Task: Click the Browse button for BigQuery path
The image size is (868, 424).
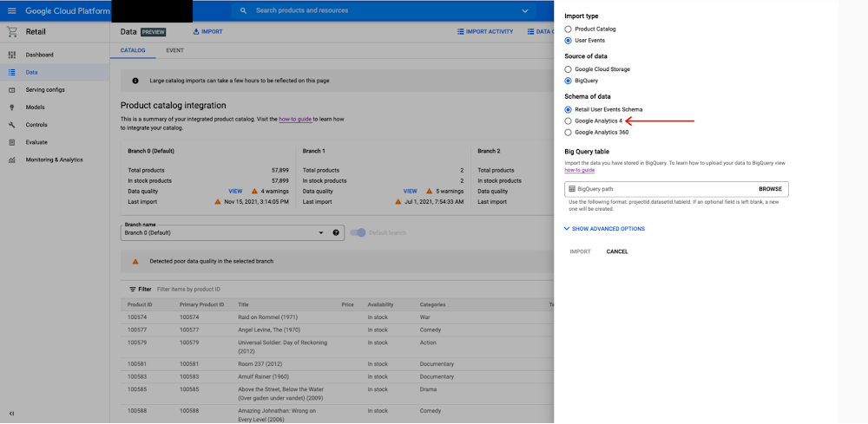Action: (771, 189)
